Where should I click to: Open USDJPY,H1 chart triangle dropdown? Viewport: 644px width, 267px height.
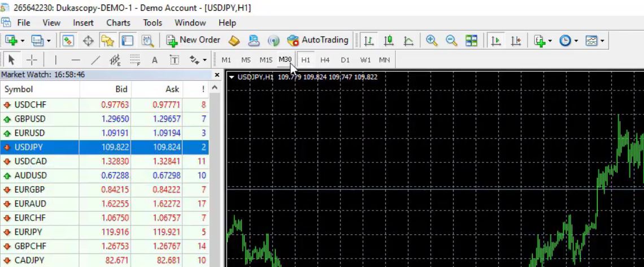232,77
